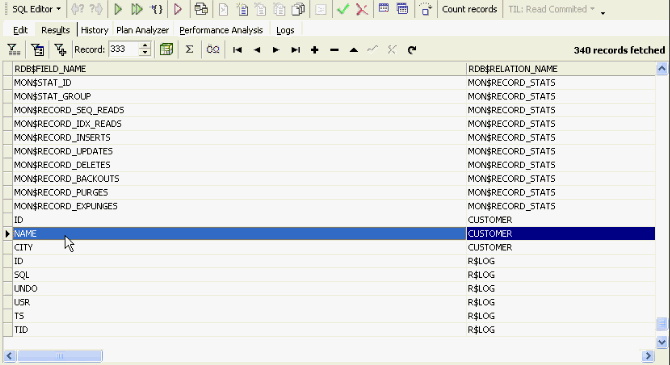
Task: Go to next query arrow icon
Action: coord(96,9)
